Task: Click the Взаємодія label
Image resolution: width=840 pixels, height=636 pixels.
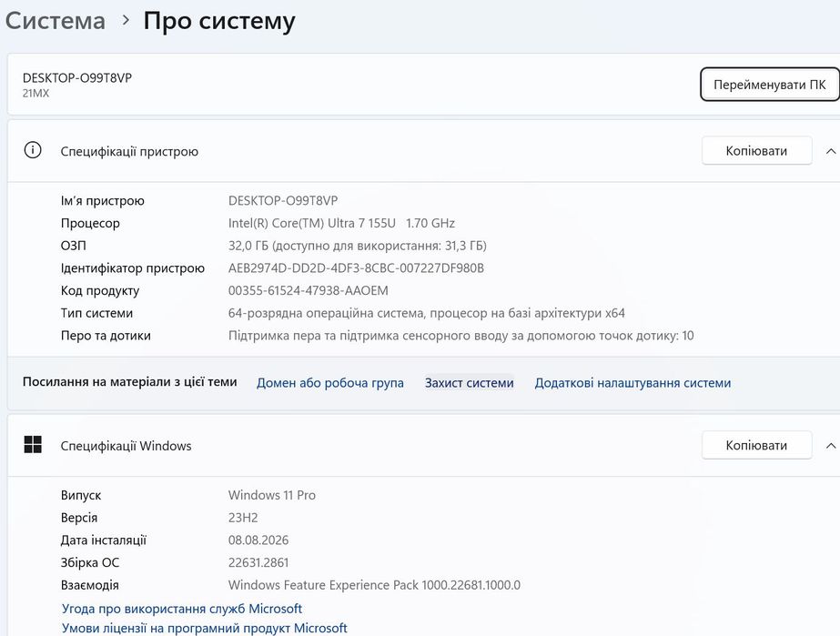Action: [x=89, y=586]
